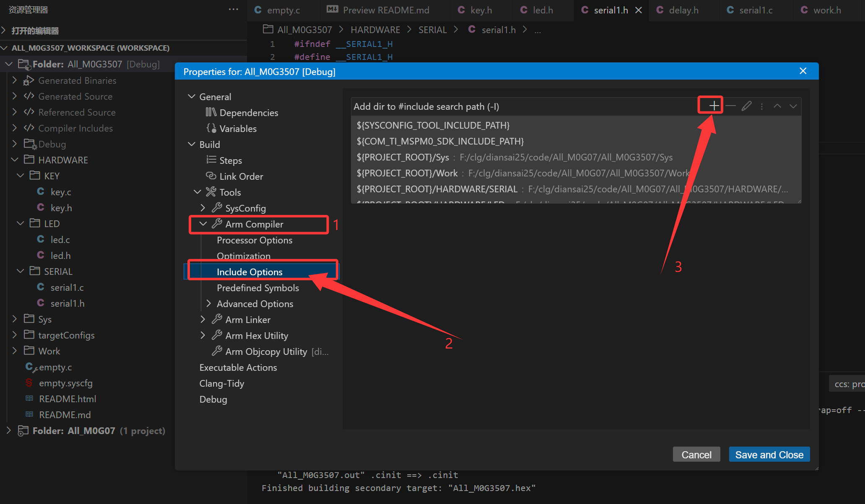Close the serial1.h editor tab

coord(639,10)
